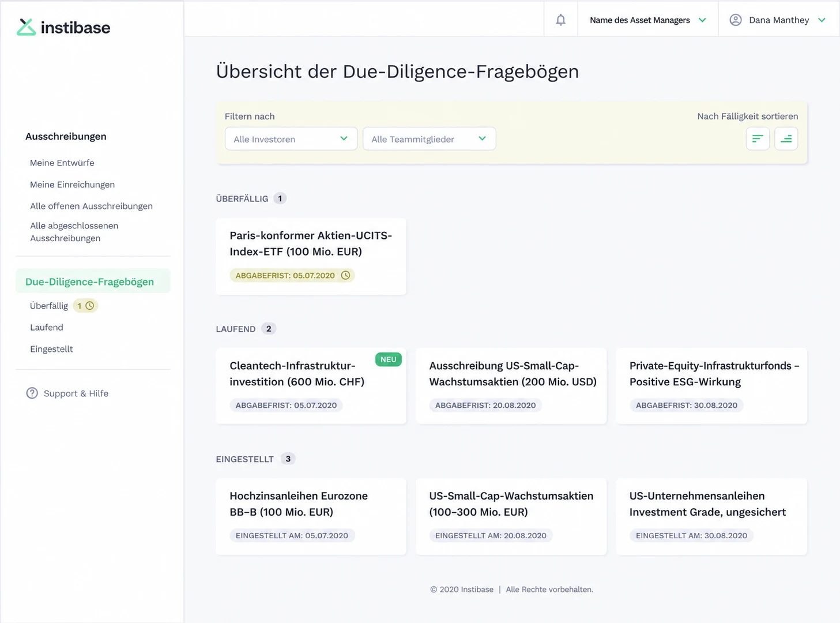Go to Meine Einreichungen
The width and height of the screenshot is (840, 623).
73,185
